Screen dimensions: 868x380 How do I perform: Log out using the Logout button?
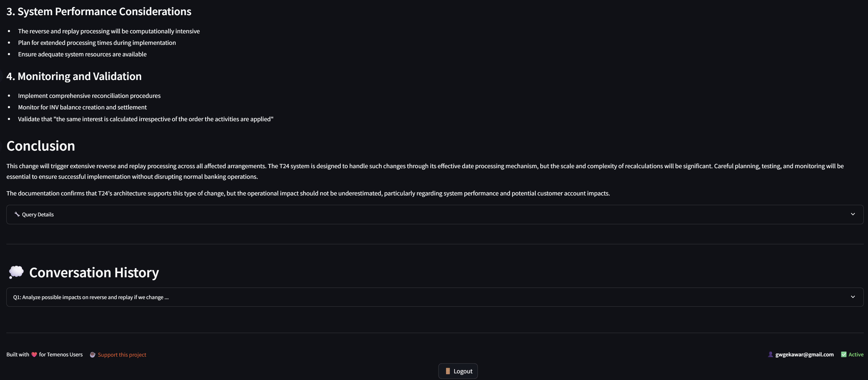pyautogui.click(x=458, y=371)
